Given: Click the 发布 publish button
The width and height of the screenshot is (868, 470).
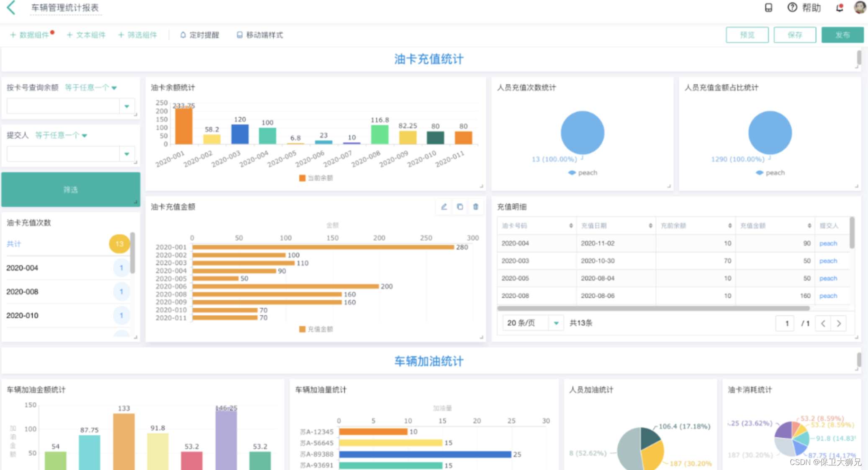Looking at the screenshot, I should 842,35.
